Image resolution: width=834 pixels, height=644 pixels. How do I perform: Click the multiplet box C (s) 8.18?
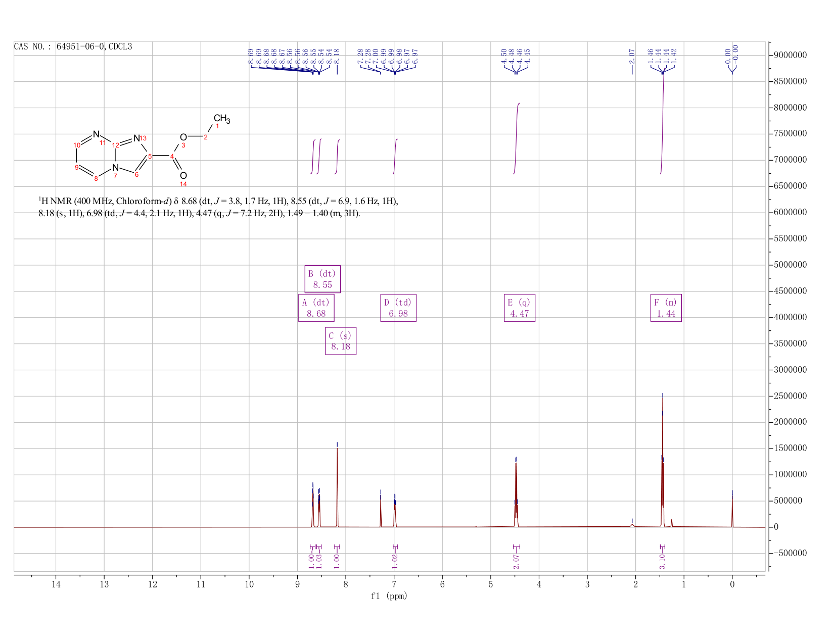[341, 341]
